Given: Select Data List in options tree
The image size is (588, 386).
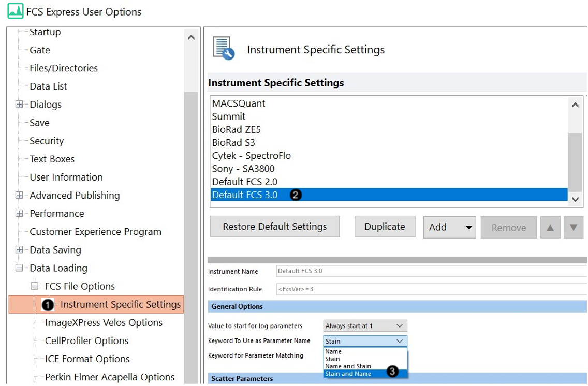Looking at the screenshot, I should (x=48, y=86).
